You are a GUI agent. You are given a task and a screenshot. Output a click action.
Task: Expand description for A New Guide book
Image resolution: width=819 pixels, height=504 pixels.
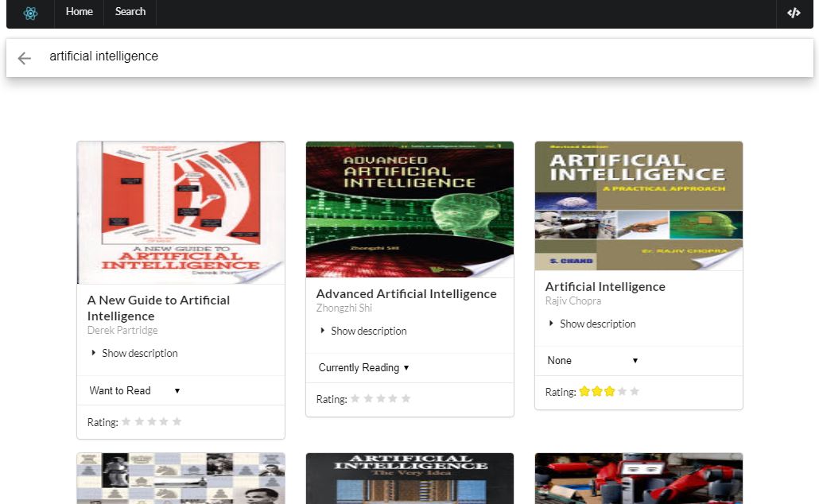pos(134,354)
